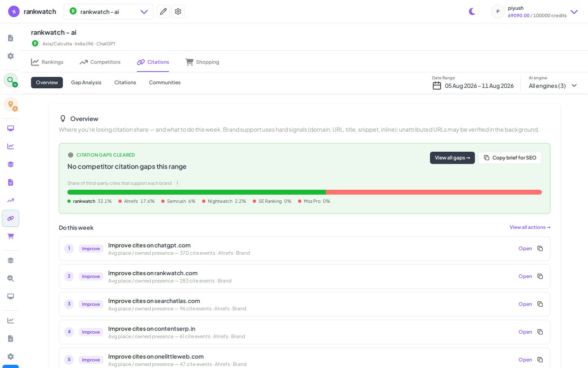Click rankwatch 32.1% legend entry

89,201
